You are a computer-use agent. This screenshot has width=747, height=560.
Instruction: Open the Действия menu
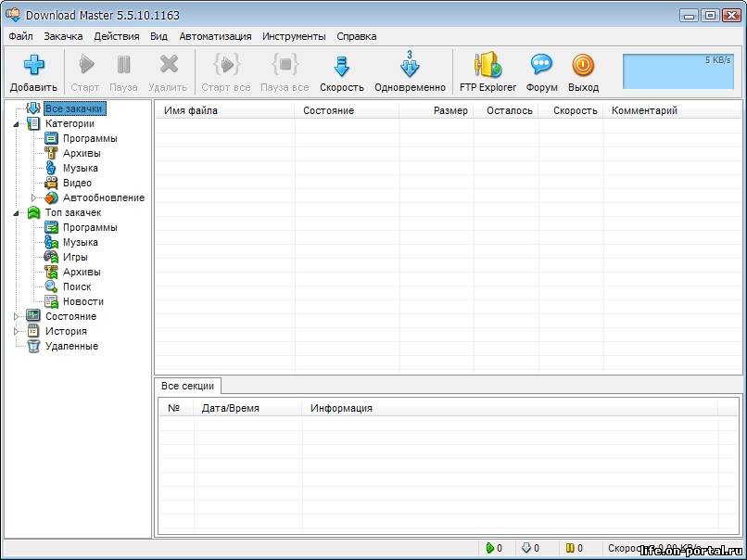[x=117, y=36]
